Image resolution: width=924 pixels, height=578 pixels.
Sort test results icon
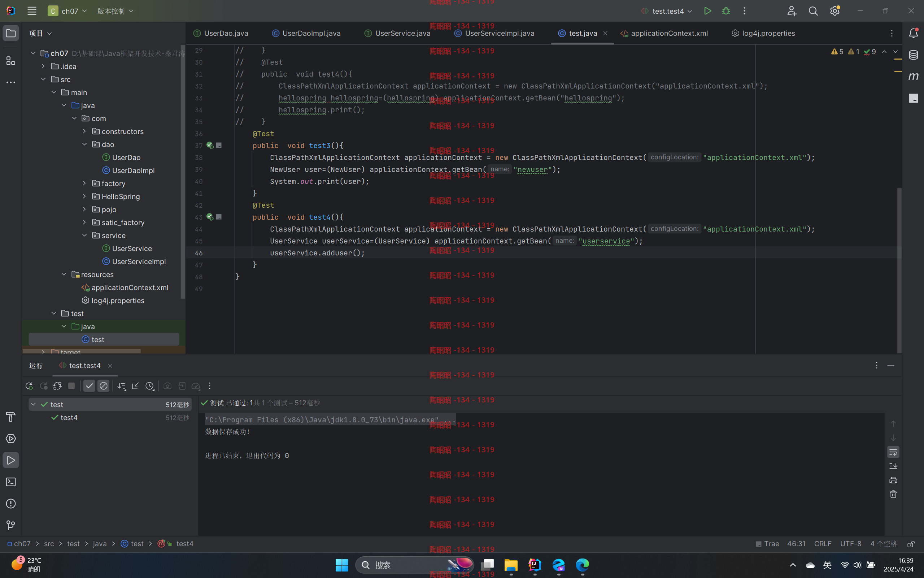pyautogui.click(x=121, y=386)
